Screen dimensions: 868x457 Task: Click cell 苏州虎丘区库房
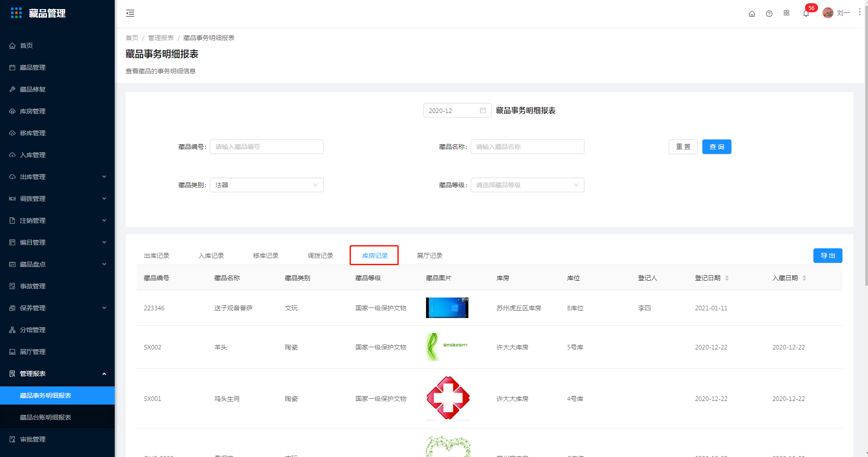pyautogui.click(x=519, y=308)
